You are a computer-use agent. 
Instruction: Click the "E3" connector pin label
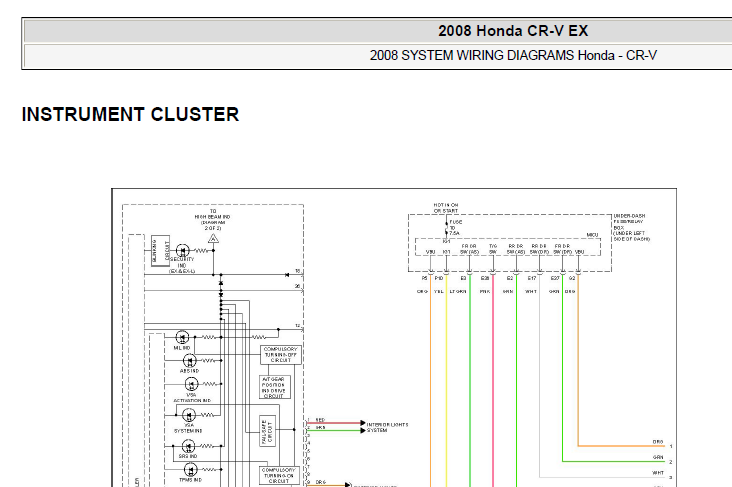(463, 278)
